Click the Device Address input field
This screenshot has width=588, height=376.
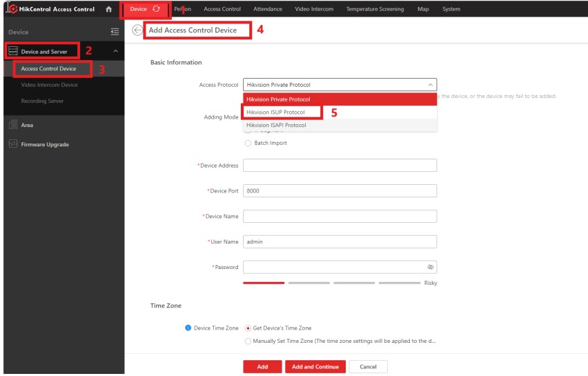click(x=340, y=166)
